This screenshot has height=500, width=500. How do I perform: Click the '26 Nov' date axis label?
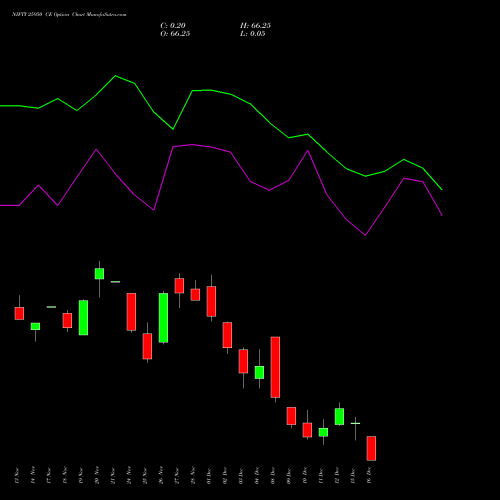161,475
